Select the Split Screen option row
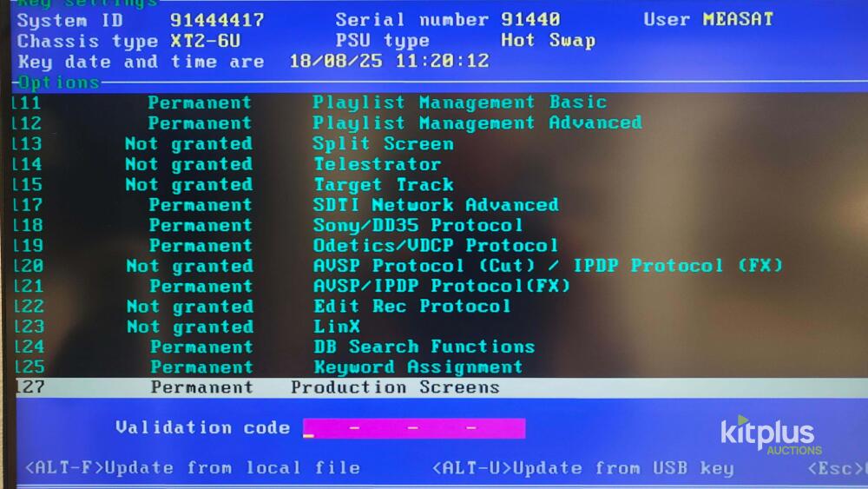Viewport: 868px width, 489px height. point(440,143)
